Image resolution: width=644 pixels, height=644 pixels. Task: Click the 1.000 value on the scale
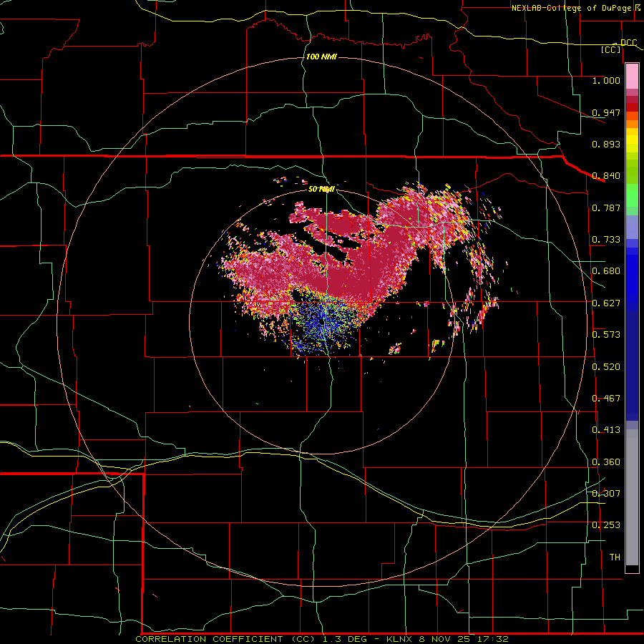coord(606,80)
